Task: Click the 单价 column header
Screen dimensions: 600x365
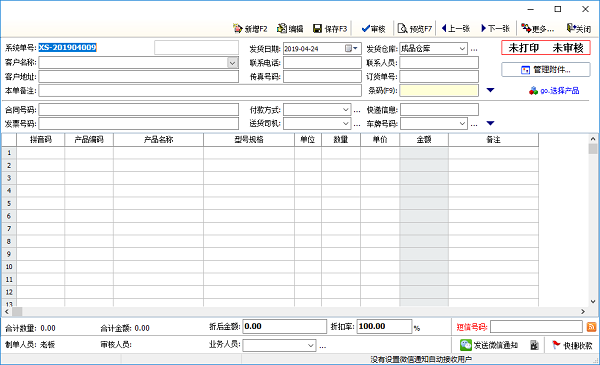Action: 380,140
